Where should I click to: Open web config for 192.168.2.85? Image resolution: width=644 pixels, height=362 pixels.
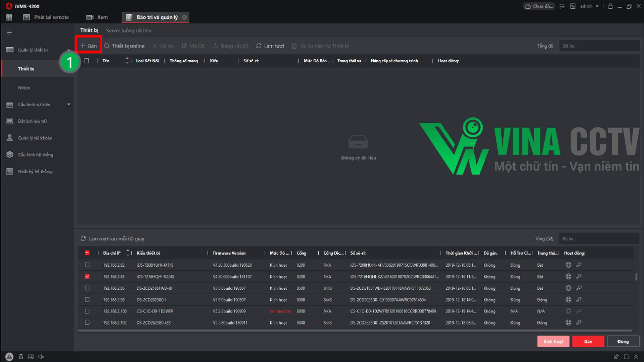[568, 288]
